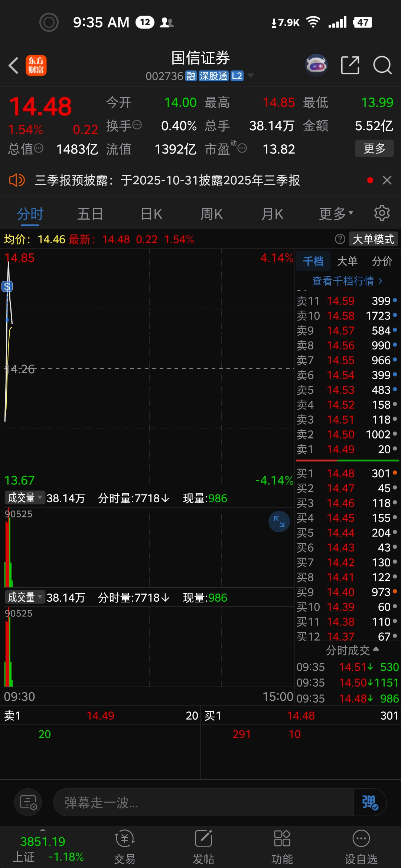Tap the 弹幕走一波 input field
This screenshot has height=868, width=401.
click(x=203, y=802)
